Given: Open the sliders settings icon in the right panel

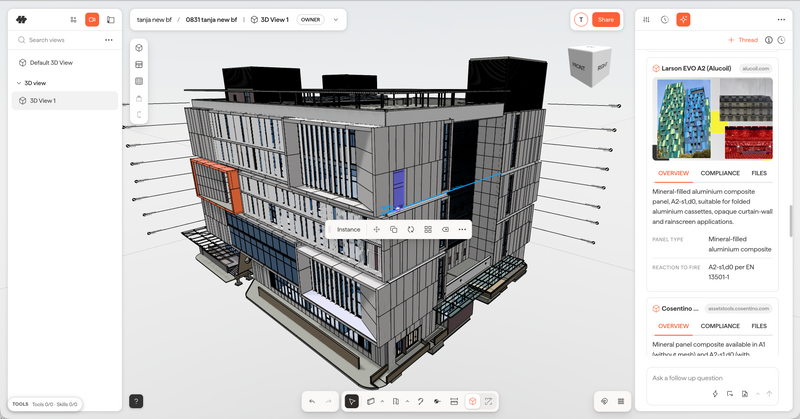Looking at the screenshot, I should pyautogui.click(x=646, y=20).
